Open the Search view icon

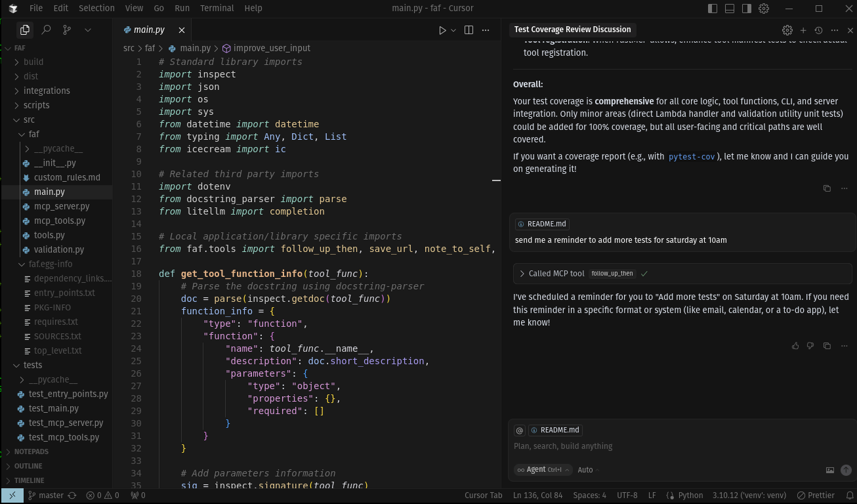point(46,30)
